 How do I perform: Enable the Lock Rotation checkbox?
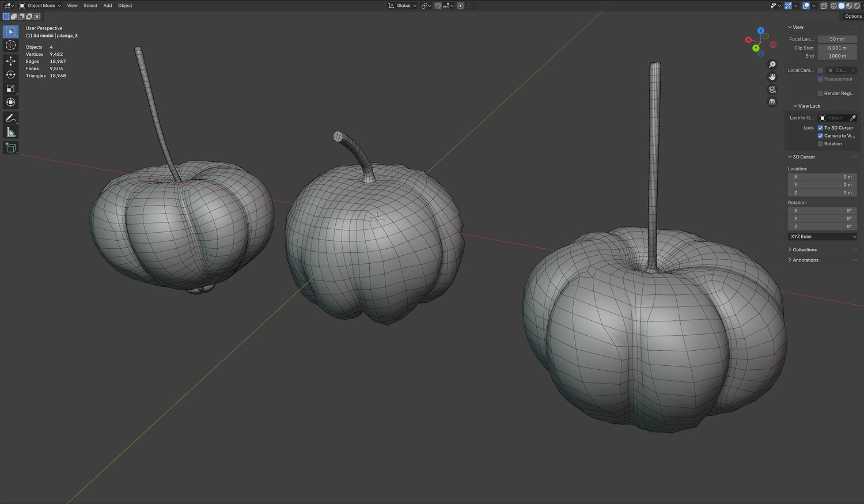[820, 144]
